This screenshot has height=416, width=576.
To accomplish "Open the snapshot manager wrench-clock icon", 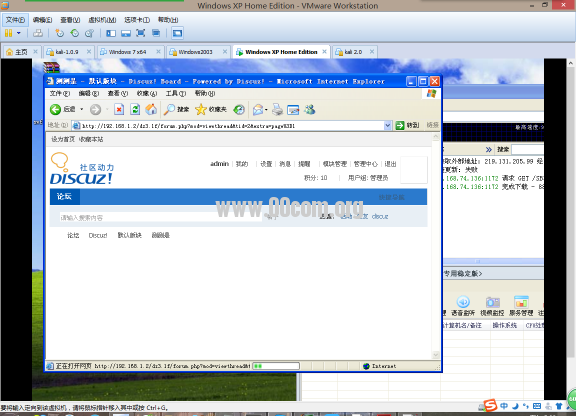I will pyautogui.click(x=89, y=33).
